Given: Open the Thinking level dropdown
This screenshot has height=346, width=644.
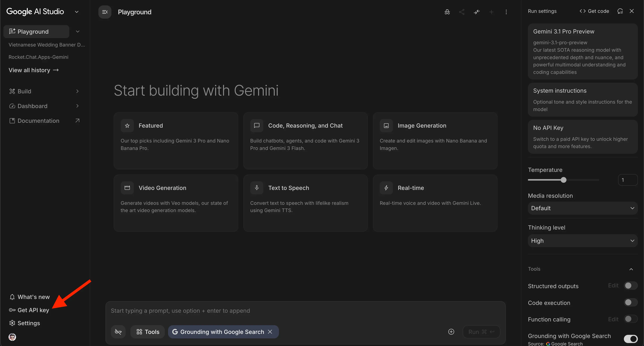Looking at the screenshot, I should 583,241.
